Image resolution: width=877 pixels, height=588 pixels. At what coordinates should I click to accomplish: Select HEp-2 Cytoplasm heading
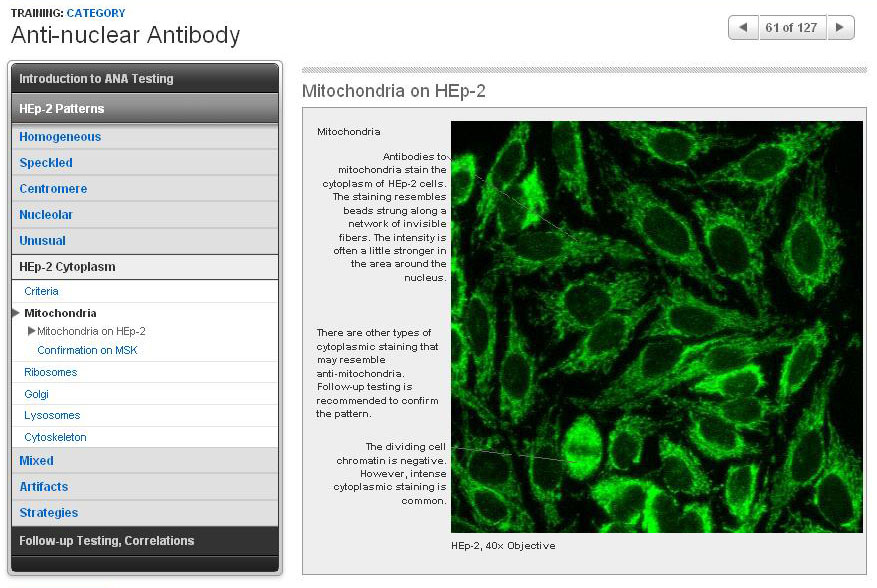tap(67, 267)
